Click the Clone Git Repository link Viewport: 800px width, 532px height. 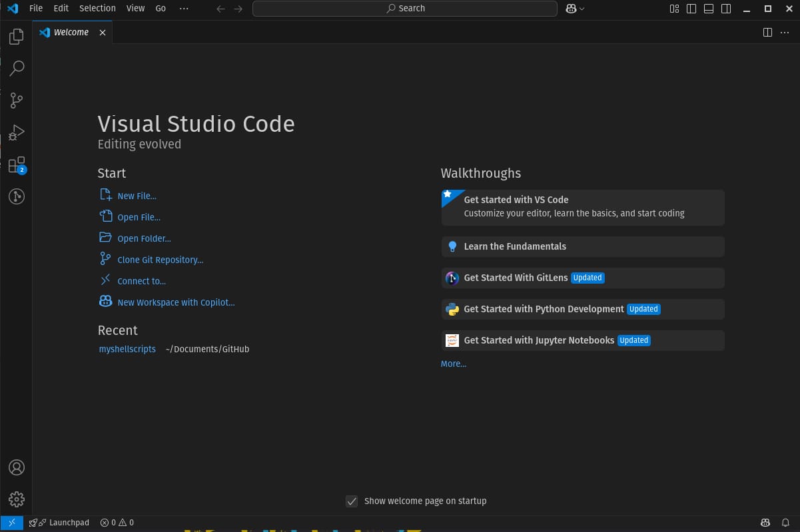[160, 260]
